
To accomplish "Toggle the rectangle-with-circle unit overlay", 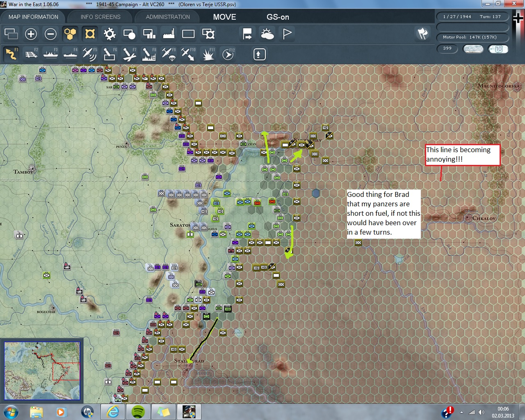I will coord(129,34).
